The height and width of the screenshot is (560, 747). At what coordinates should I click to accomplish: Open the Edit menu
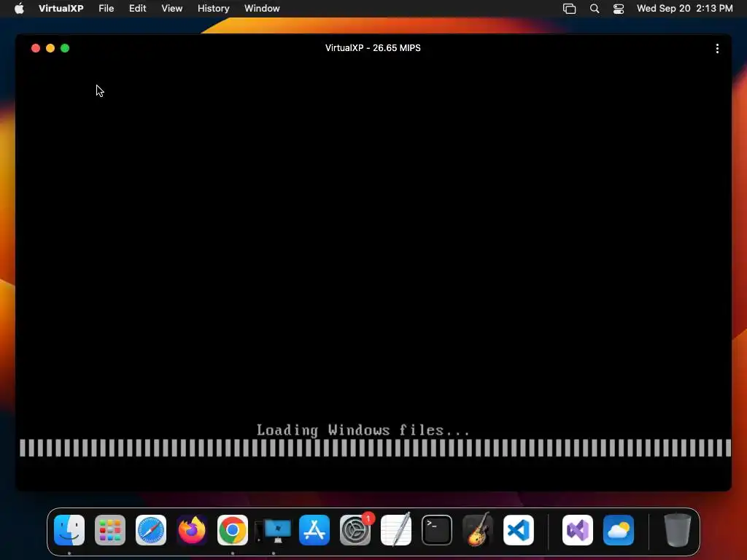point(137,9)
